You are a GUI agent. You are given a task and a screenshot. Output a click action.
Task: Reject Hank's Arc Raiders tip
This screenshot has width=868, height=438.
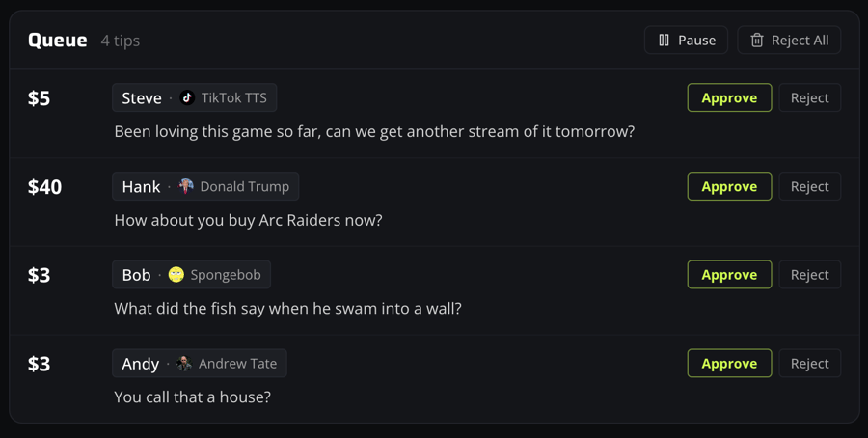point(809,186)
